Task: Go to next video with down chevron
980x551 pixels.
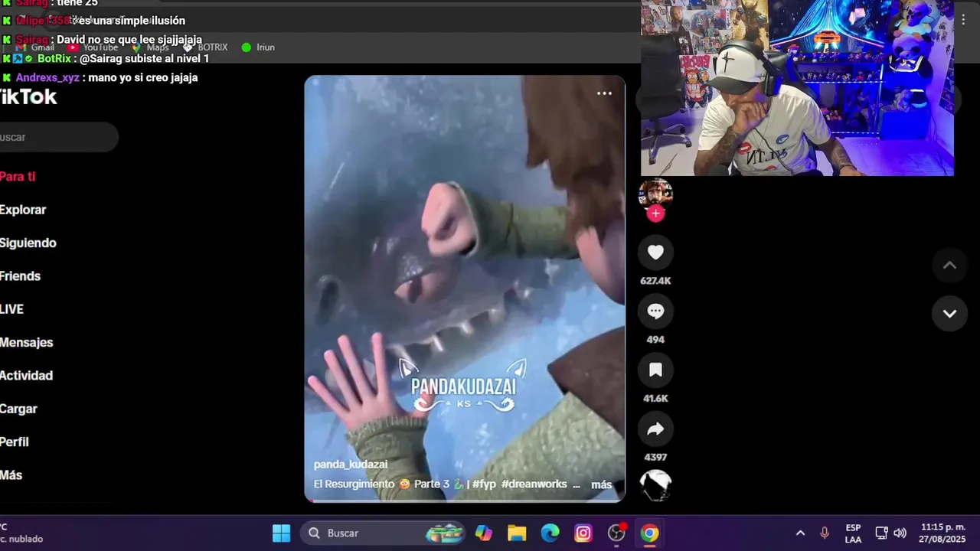Action: click(x=949, y=313)
